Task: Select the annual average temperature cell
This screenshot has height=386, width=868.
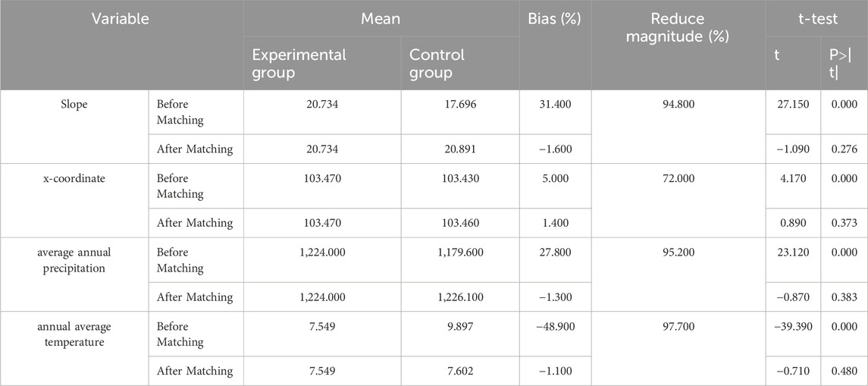Action: pos(75,334)
